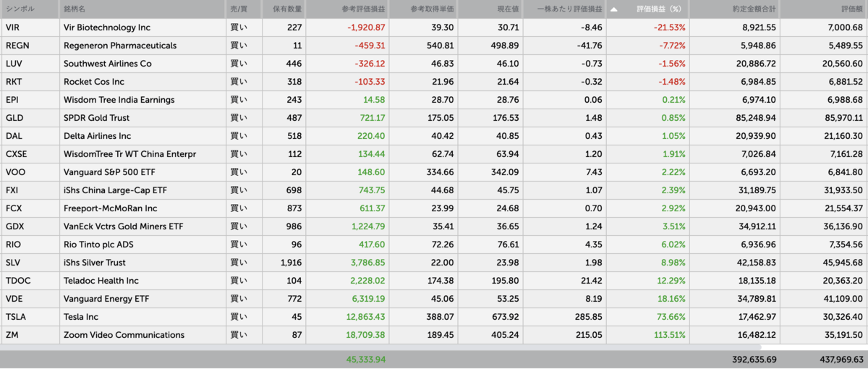Select the SLV symbol cell
The height and width of the screenshot is (369, 868).
click(x=30, y=263)
